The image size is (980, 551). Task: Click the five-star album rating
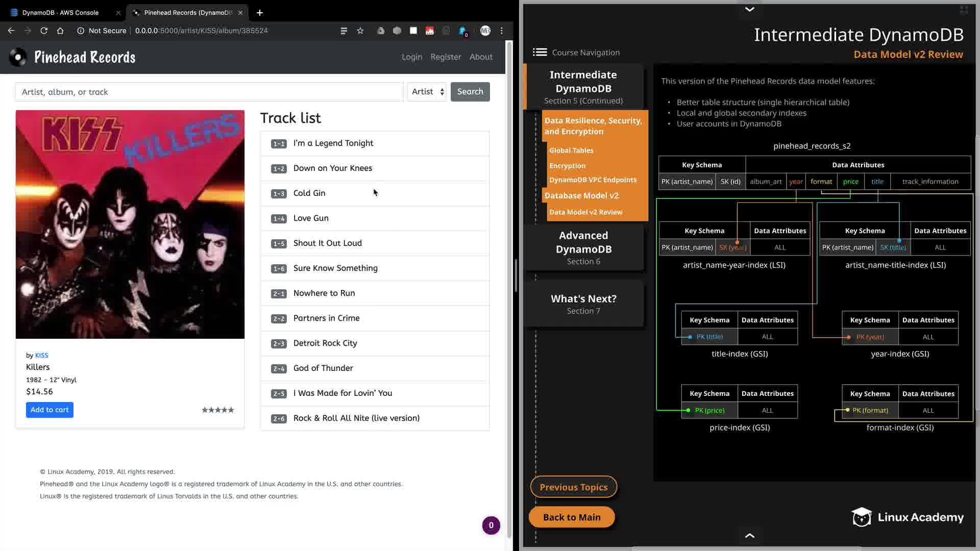pyautogui.click(x=217, y=410)
